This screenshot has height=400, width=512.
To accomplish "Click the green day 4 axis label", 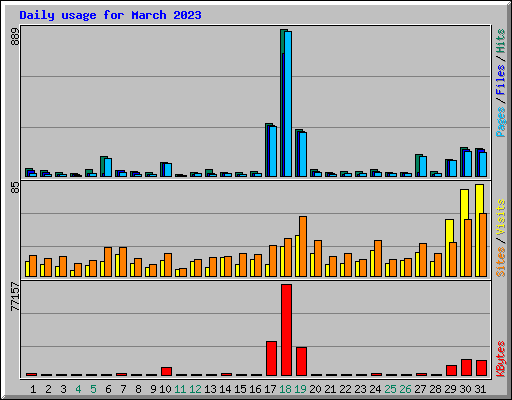I will [x=78, y=389].
